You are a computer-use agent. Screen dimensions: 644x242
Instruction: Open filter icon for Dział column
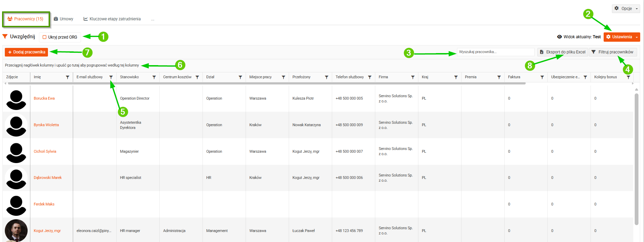coord(240,77)
